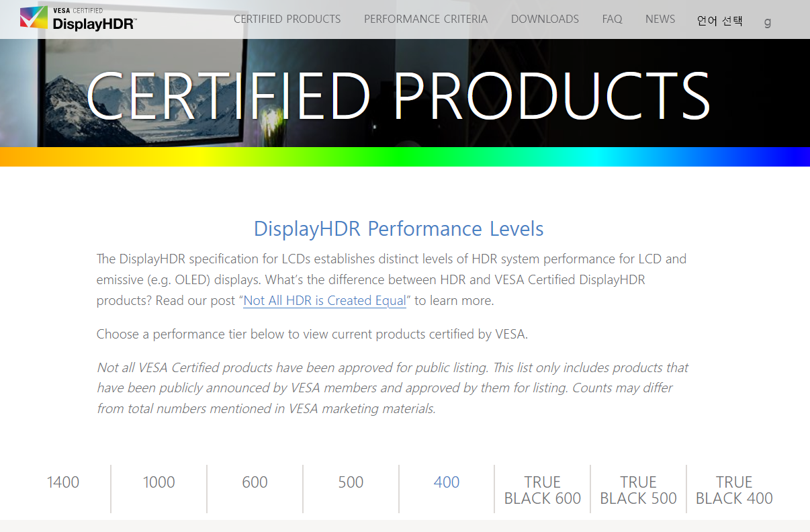The image size is (810, 532).
Task: Click the VESA DisplayHDR logo
Action: point(78,18)
